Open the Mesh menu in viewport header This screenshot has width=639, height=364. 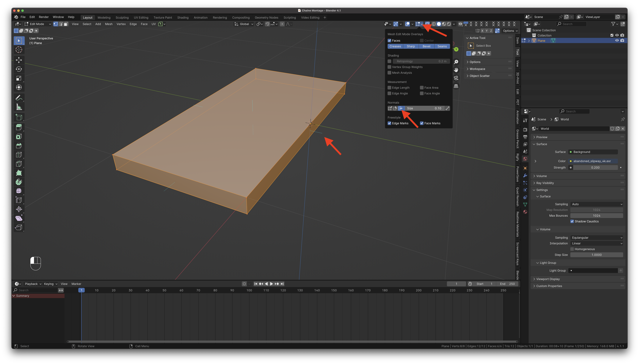109,24
